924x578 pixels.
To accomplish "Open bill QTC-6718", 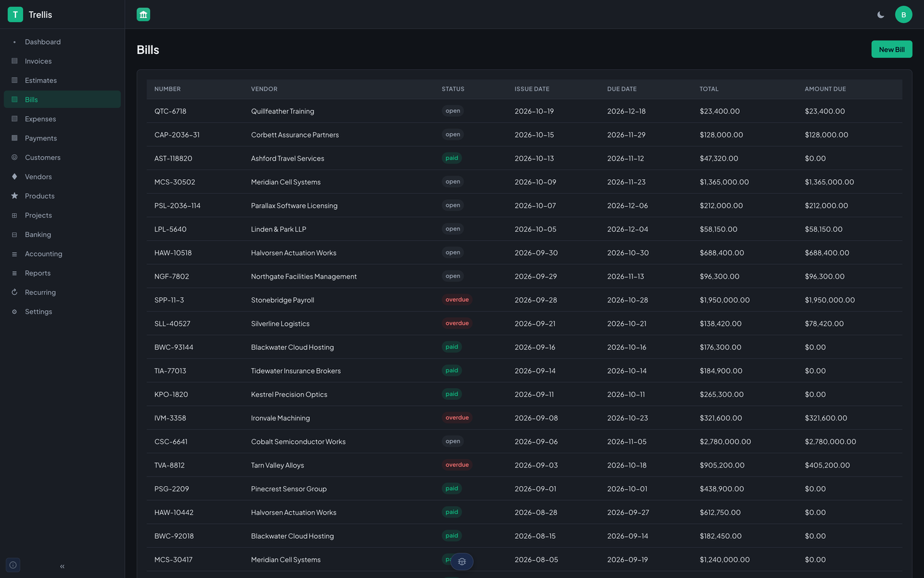I will click(171, 111).
